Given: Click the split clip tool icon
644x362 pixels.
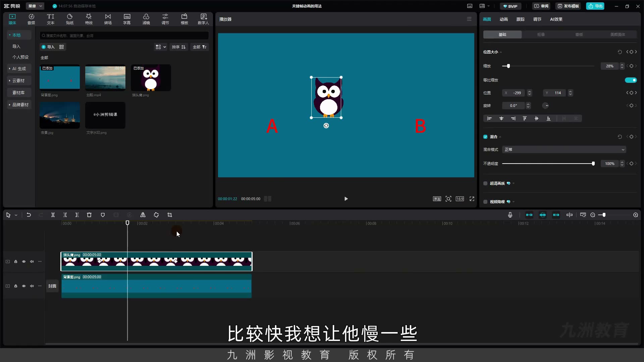Looking at the screenshot, I should (53, 215).
